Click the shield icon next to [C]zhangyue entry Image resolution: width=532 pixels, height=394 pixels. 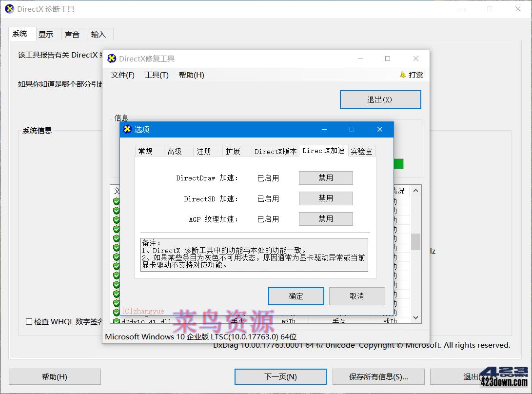[x=116, y=311]
